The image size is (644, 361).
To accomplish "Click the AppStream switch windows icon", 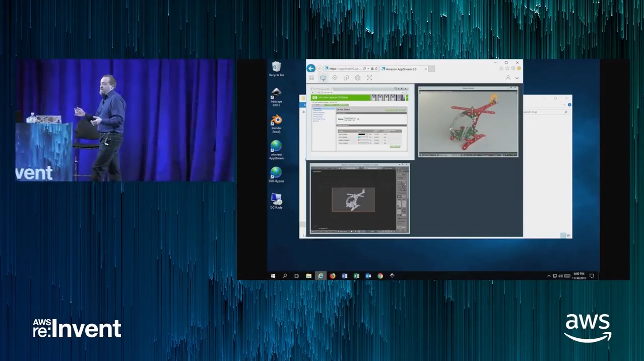I will point(323,78).
